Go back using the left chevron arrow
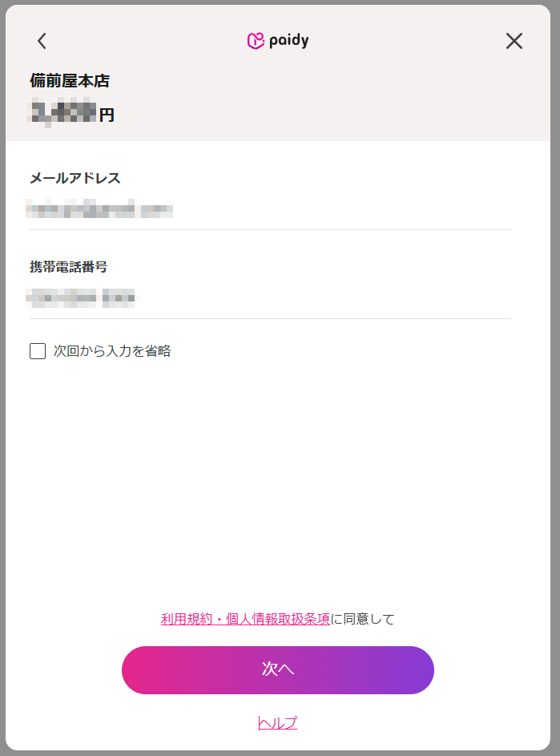The height and width of the screenshot is (756, 560). pos(42,41)
